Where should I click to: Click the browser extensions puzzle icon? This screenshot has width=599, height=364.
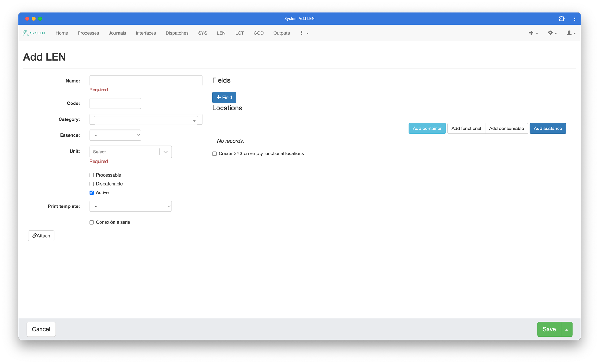[x=562, y=19]
